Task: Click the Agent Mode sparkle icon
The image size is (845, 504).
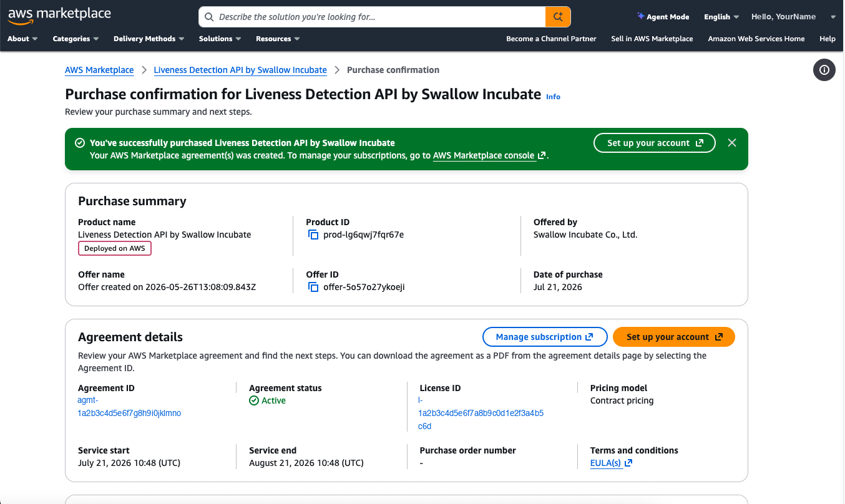Action: 640,17
